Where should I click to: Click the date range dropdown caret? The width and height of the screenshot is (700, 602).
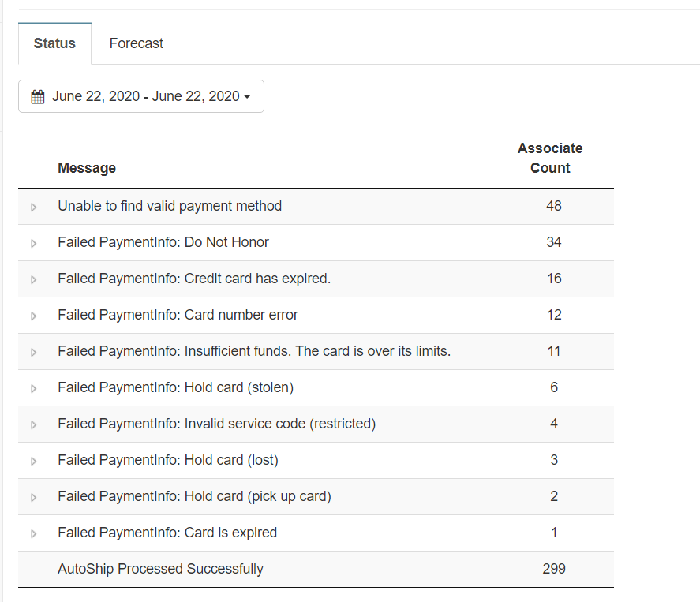pyautogui.click(x=248, y=97)
